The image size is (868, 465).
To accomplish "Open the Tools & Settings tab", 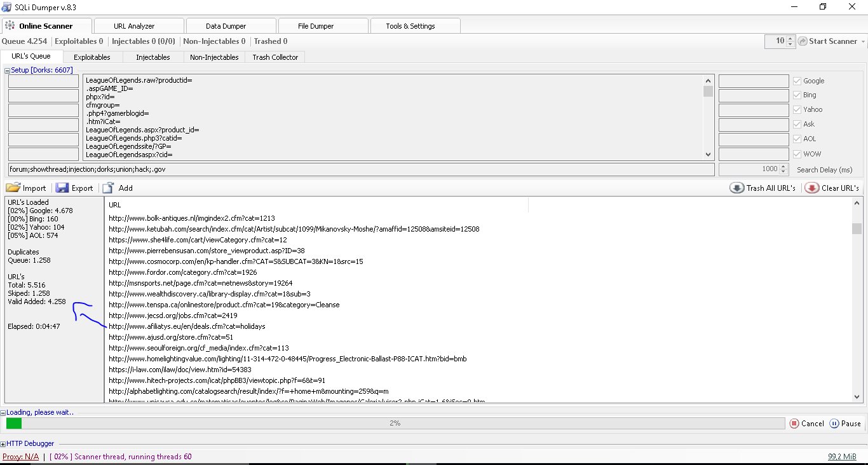I will (x=414, y=26).
